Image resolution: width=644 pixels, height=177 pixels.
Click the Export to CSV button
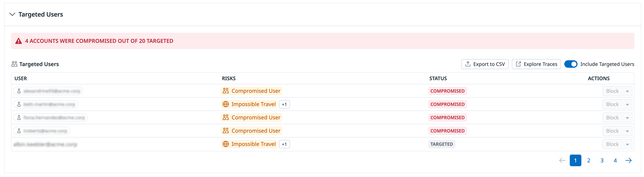coord(485,64)
